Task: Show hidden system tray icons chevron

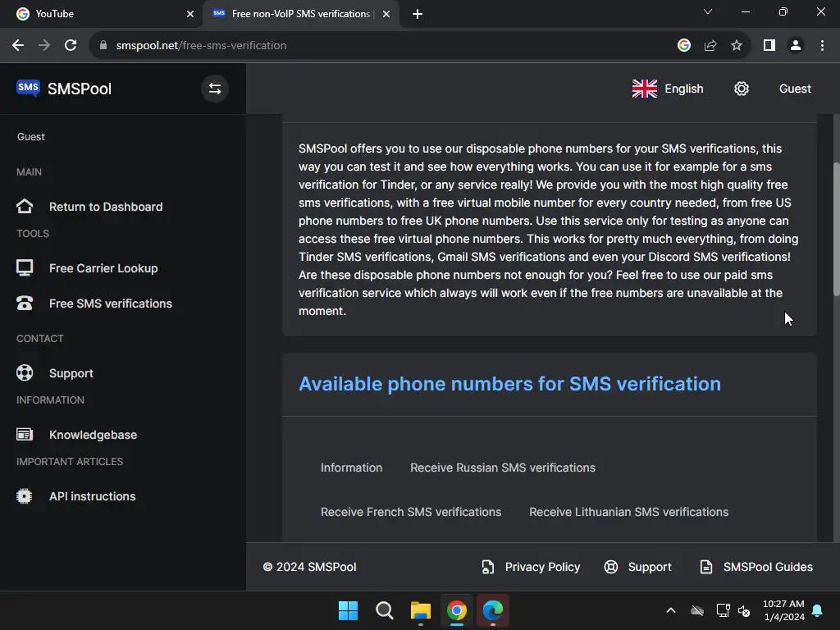Action: point(671,610)
